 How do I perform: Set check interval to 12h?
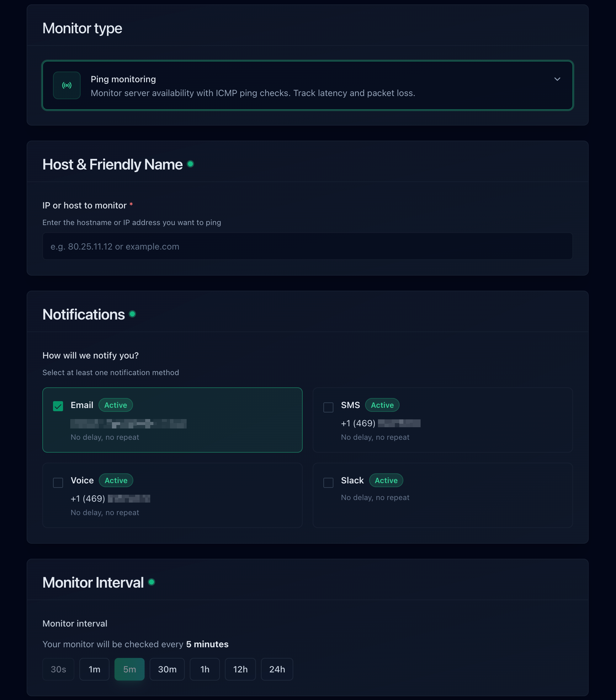coord(240,669)
